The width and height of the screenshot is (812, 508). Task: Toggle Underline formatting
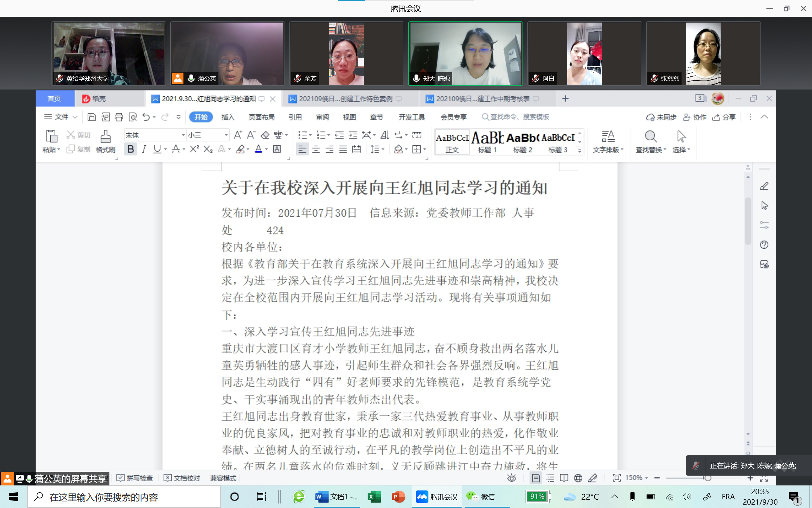click(157, 149)
